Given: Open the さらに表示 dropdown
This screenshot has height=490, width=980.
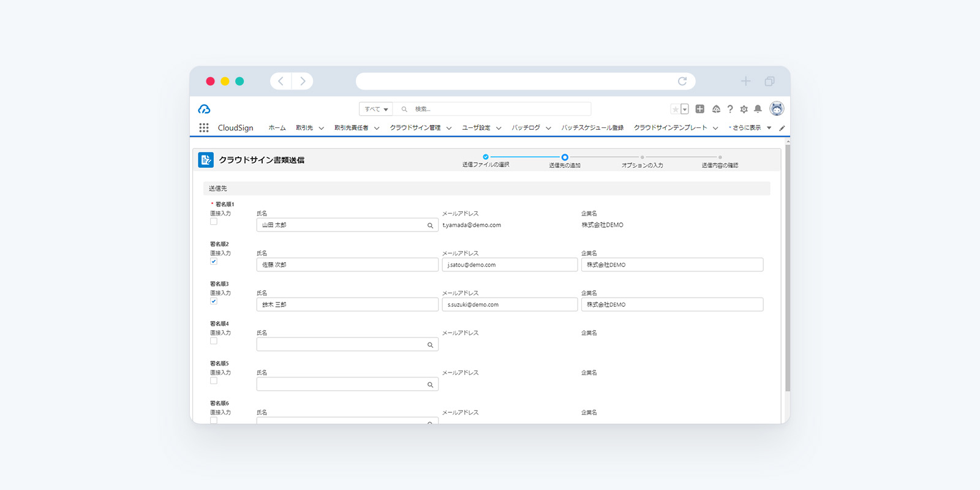Looking at the screenshot, I should pos(749,128).
